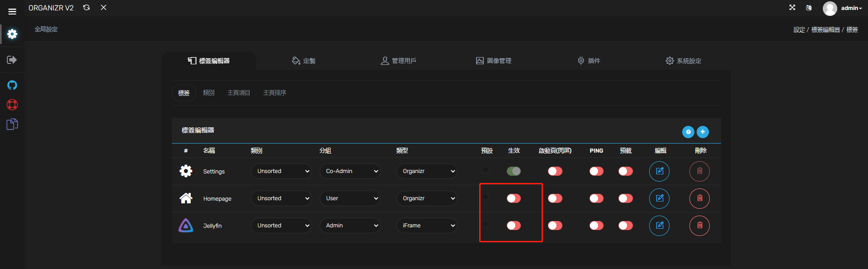868x269 pixels.
Task: Open the admin user menu
Action: tap(842, 8)
